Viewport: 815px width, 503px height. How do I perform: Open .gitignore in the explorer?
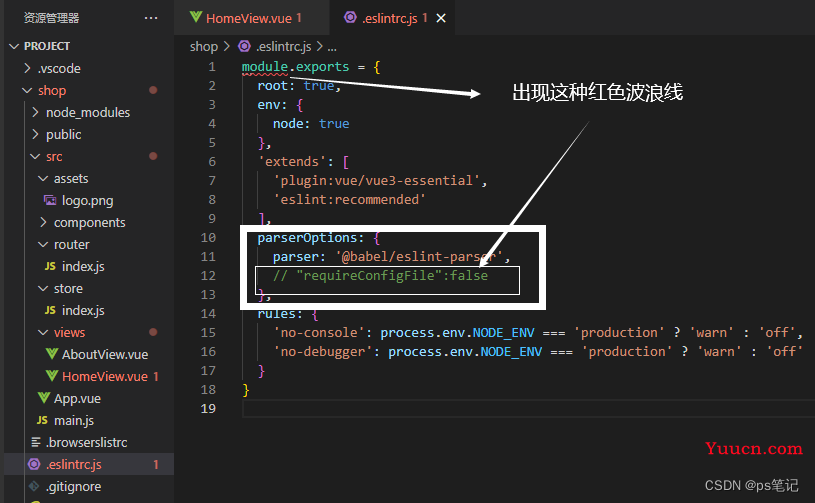(x=74, y=486)
